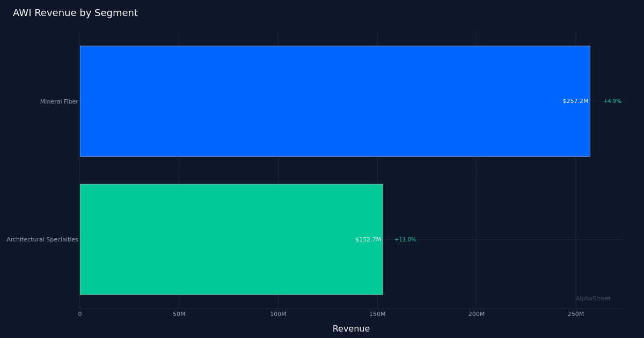Click the $152.7M value label
The height and width of the screenshot is (338, 644).
pos(368,239)
